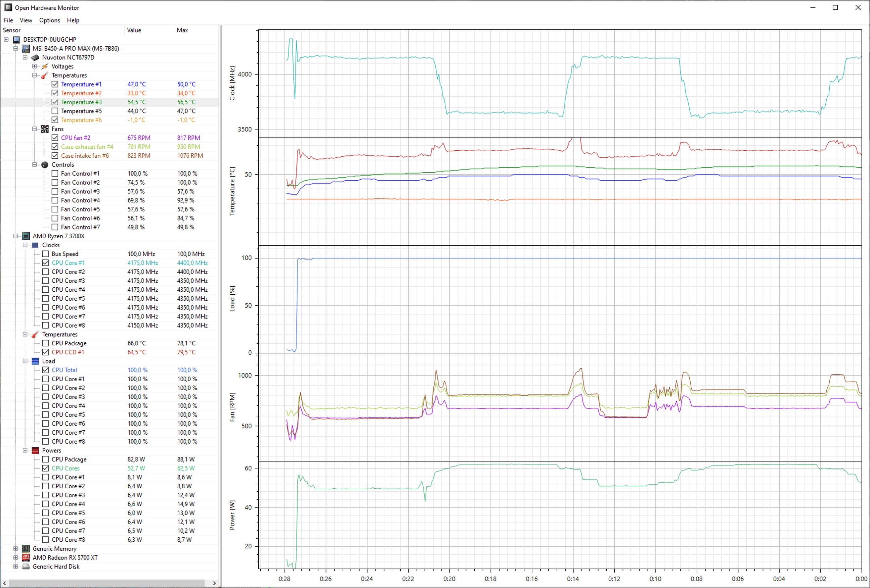This screenshot has height=588, width=870.
Task: Enable the Temperature #5 plot checkbox
Action: (x=55, y=111)
